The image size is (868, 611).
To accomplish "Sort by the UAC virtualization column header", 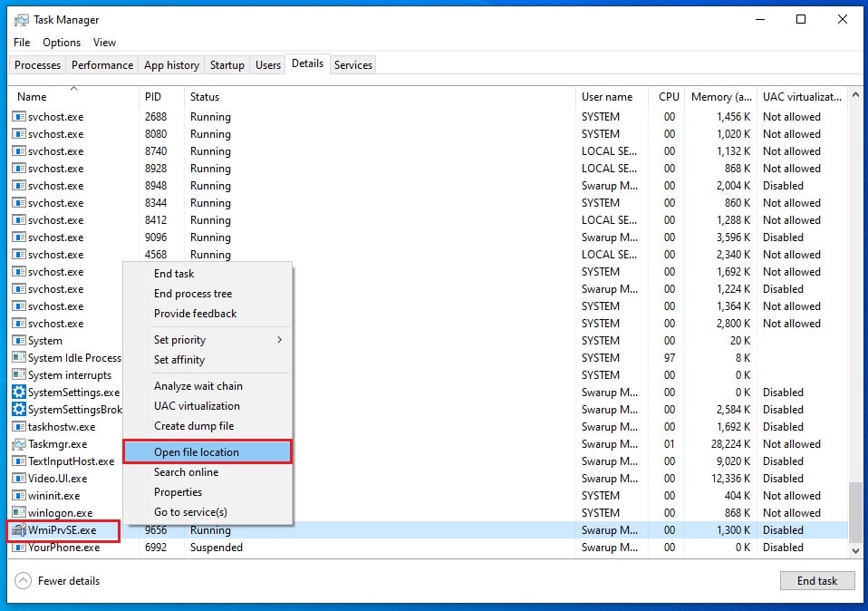I will pyautogui.click(x=802, y=96).
